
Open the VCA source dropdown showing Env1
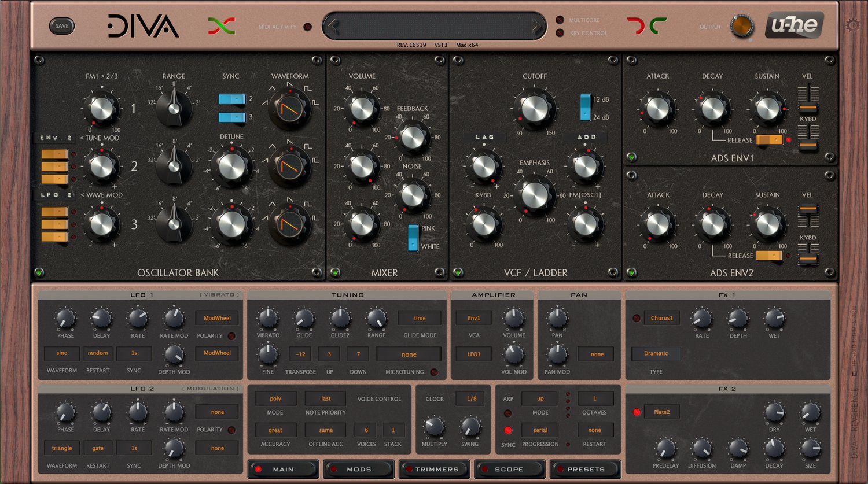click(474, 318)
